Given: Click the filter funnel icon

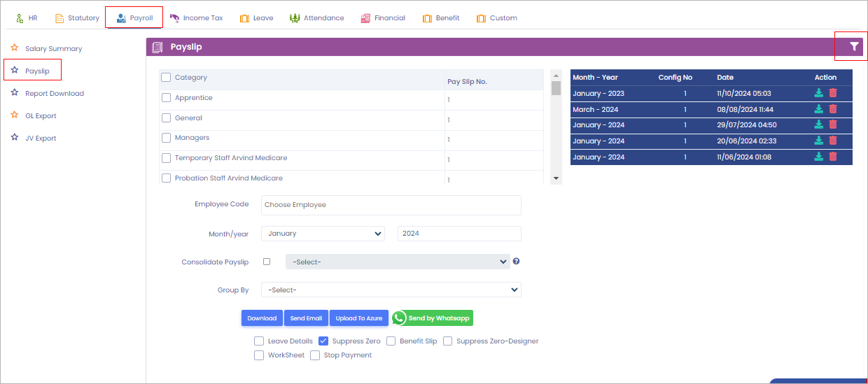Looking at the screenshot, I should point(854,47).
